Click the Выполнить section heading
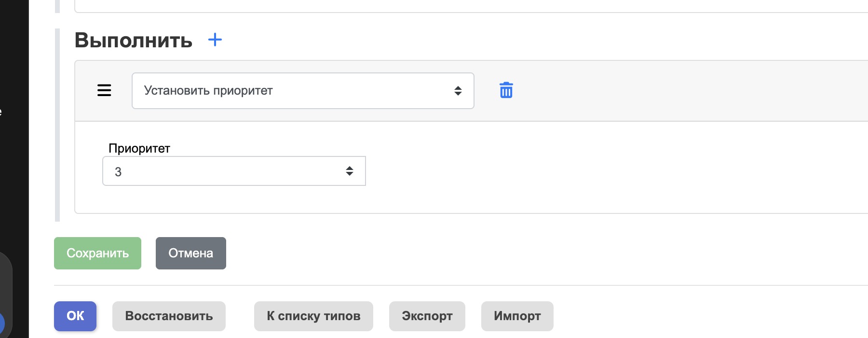The height and width of the screenshot is (338, 868). coord(134,40)
